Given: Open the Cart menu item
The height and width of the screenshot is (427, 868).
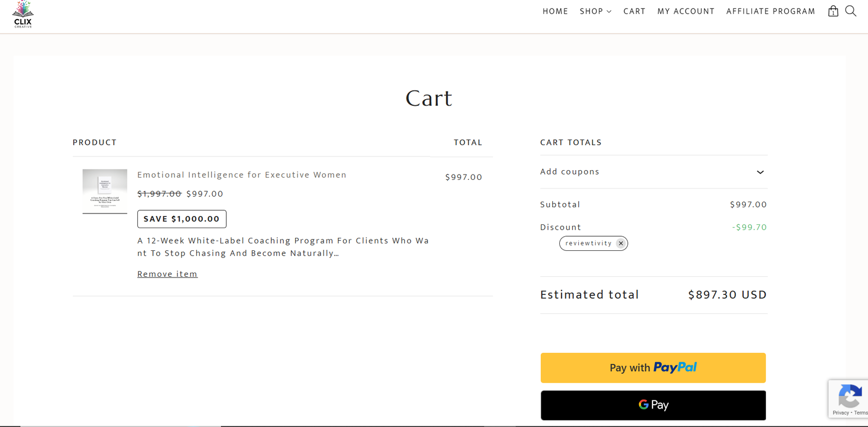Looking at the screenshot, I should (x=634, y=11).
